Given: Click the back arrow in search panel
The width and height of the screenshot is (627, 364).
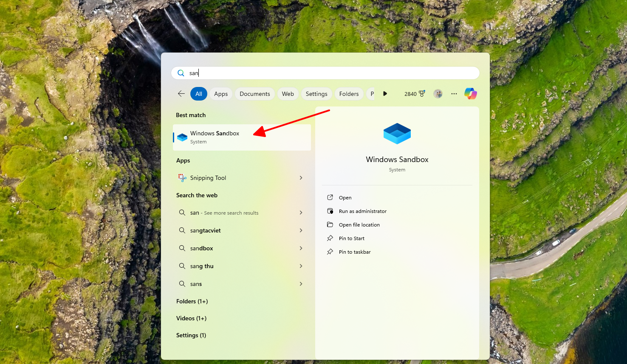Looking at the screenshot, I should (181, 94).
